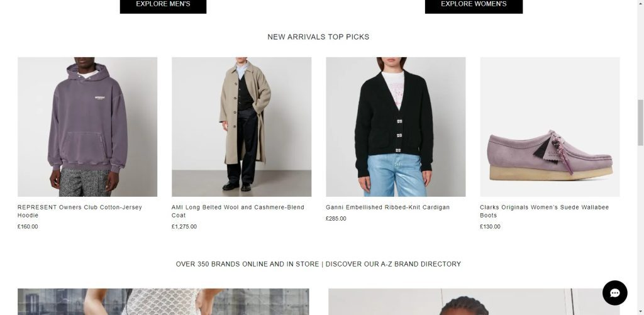Click the £1,275.00 coat price

[x=184, y=227]
